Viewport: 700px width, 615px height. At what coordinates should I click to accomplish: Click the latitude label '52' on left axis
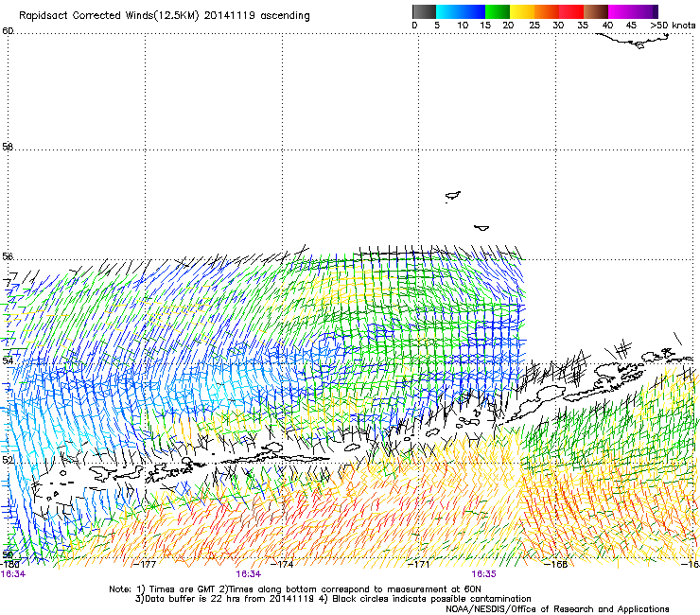(8, 460)
